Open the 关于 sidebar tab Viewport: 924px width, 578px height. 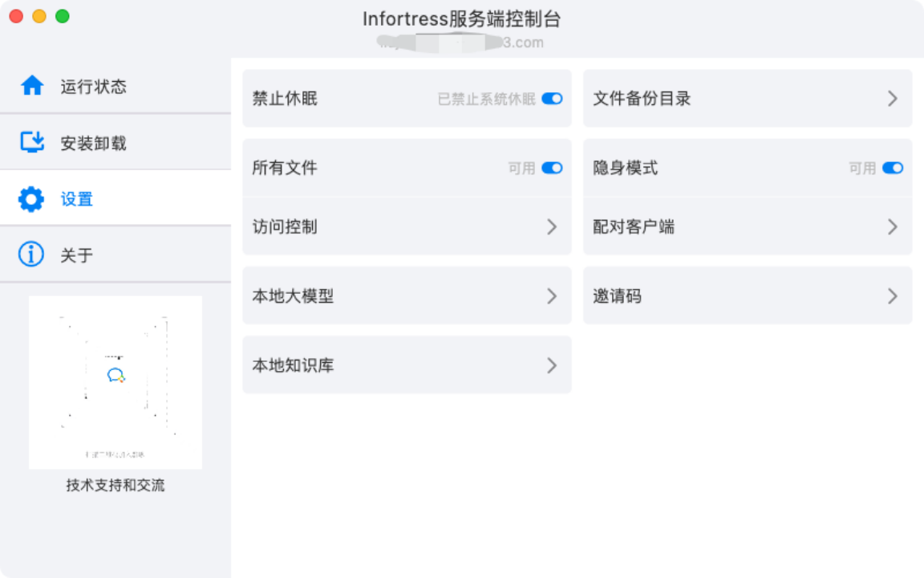tap(115, 254)
